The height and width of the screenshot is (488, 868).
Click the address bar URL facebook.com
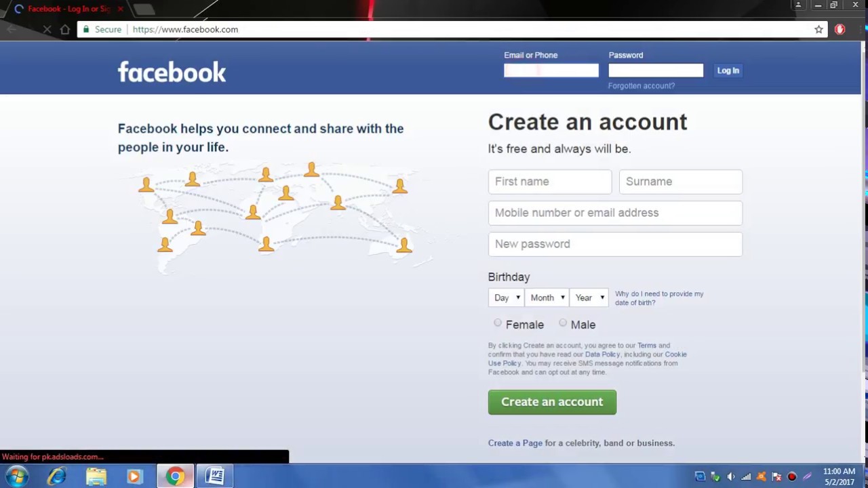(x=185, y=29)
